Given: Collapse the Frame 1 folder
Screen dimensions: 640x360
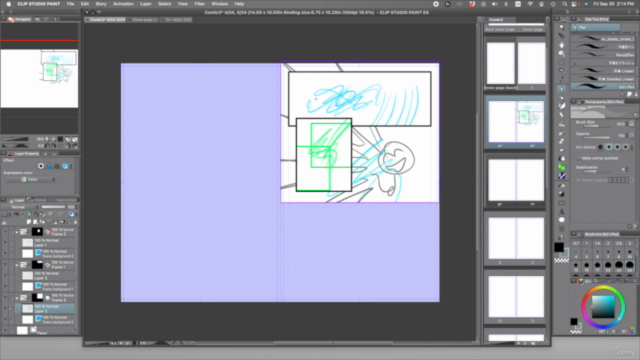Looking at the screenshot, I should pyautogui.click(x=17, y=264).
